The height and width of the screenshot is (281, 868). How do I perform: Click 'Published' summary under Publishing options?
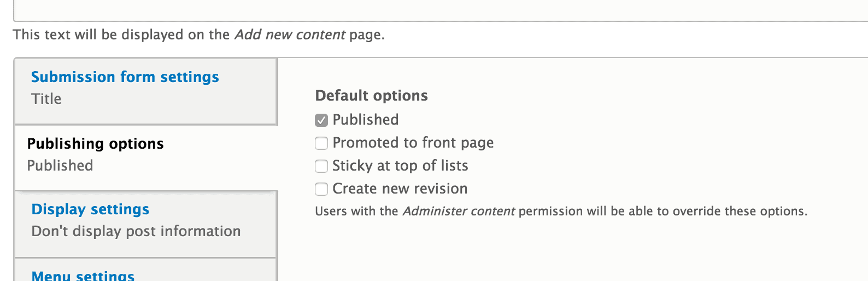click(x=60, y=166)
